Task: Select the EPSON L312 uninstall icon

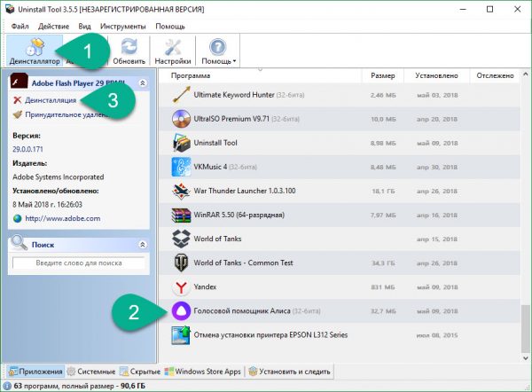Action: [181, 335]
